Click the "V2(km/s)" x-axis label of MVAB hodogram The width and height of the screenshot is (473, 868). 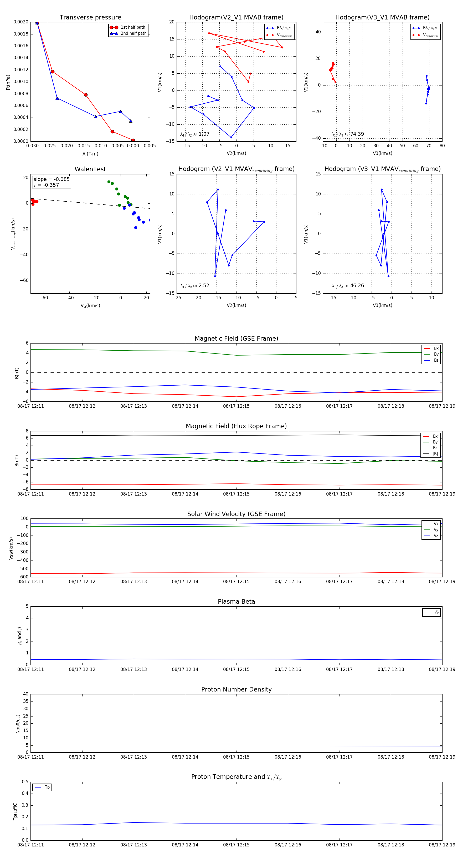(236, 153)
